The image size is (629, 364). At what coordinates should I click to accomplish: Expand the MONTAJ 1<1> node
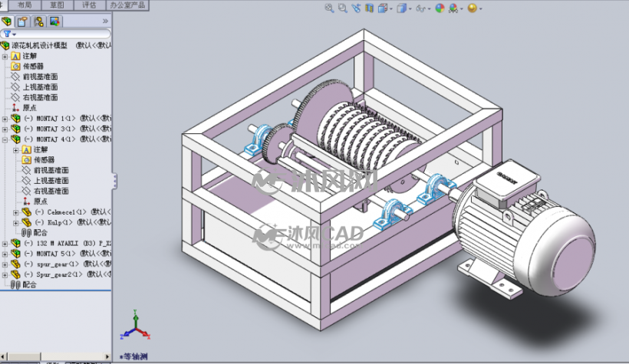pyautogui.click(x=5, y=119)
